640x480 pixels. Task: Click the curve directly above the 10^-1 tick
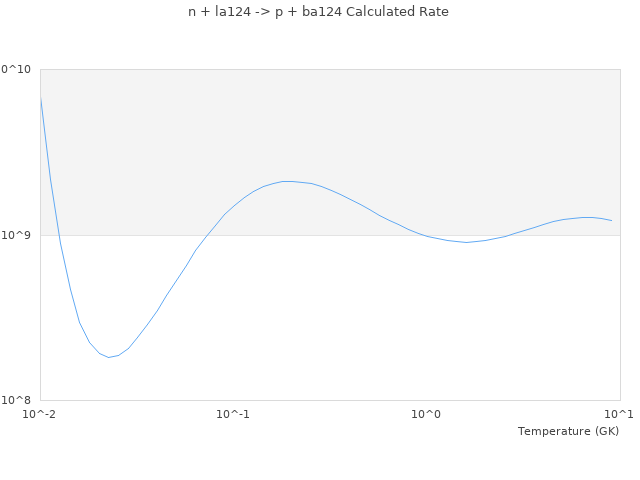pyautogui.click(x=233, y=207)
